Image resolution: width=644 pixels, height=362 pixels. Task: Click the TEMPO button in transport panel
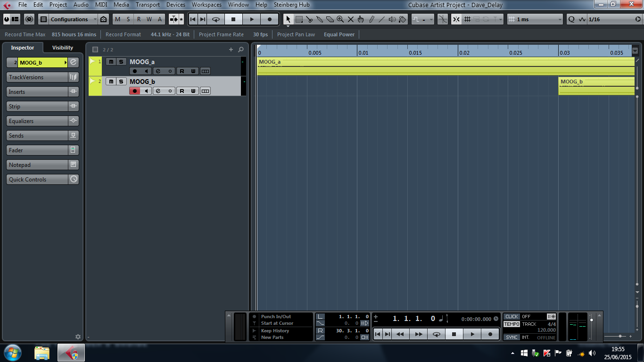pos(512,324)
